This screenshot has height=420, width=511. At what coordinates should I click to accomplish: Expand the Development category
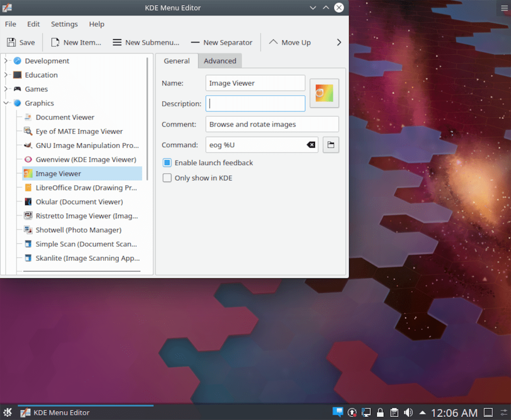click(6, 60)
